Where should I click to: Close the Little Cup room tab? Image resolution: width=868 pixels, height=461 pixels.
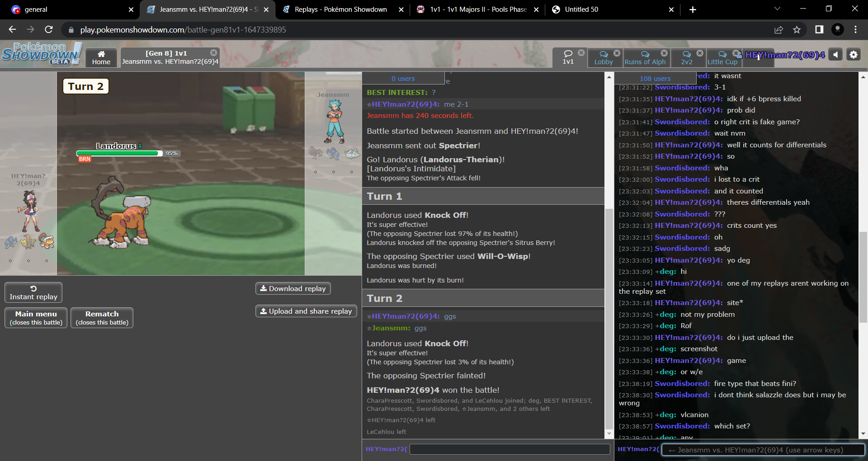(736, 53)
